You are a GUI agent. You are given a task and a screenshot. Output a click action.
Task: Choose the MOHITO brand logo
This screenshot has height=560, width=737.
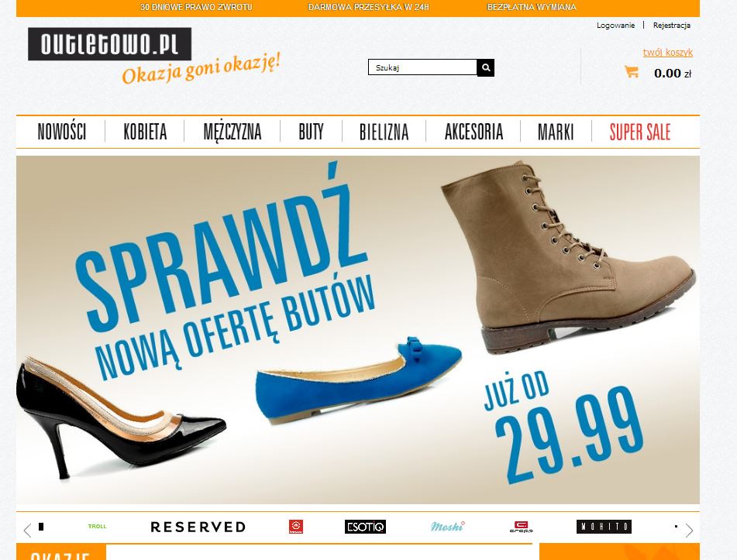click(x=604, y=527)
